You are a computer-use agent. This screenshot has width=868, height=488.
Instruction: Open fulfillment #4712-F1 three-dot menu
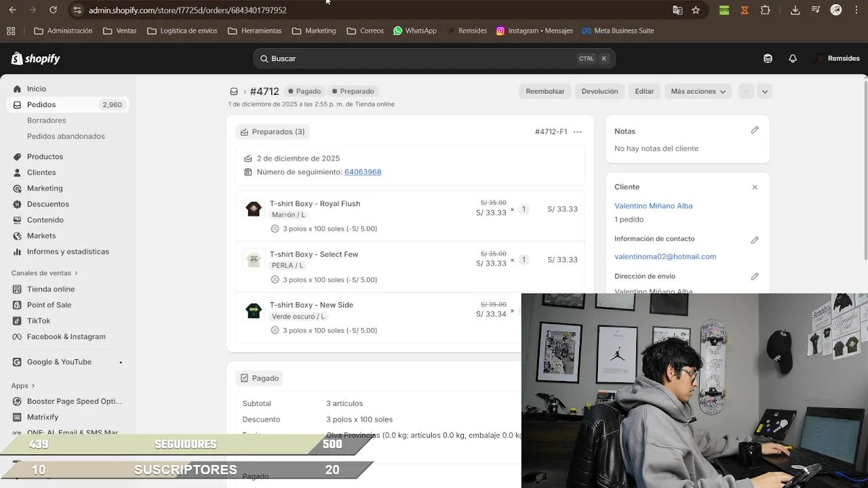click(577, 132)
